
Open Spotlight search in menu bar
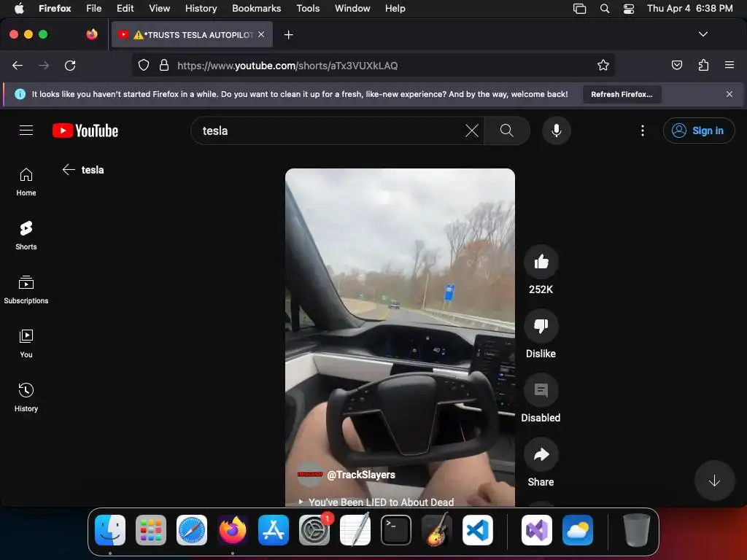[x=605, y=9]
